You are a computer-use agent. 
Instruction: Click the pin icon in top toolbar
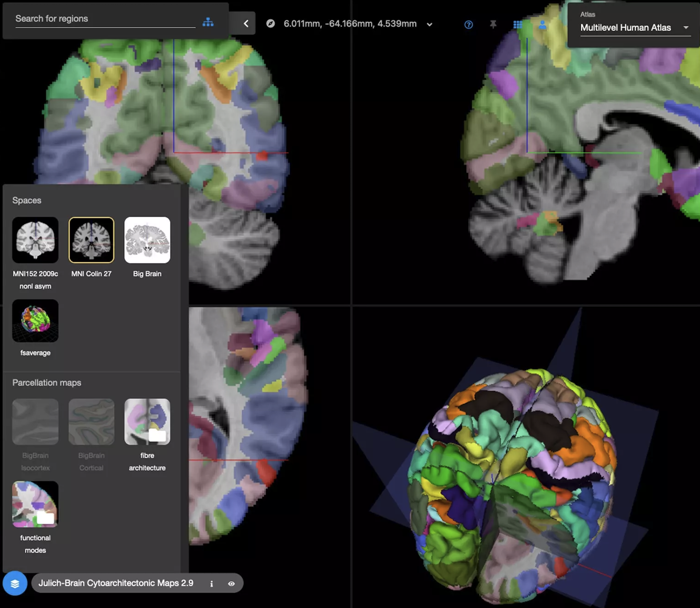[493, 24]
